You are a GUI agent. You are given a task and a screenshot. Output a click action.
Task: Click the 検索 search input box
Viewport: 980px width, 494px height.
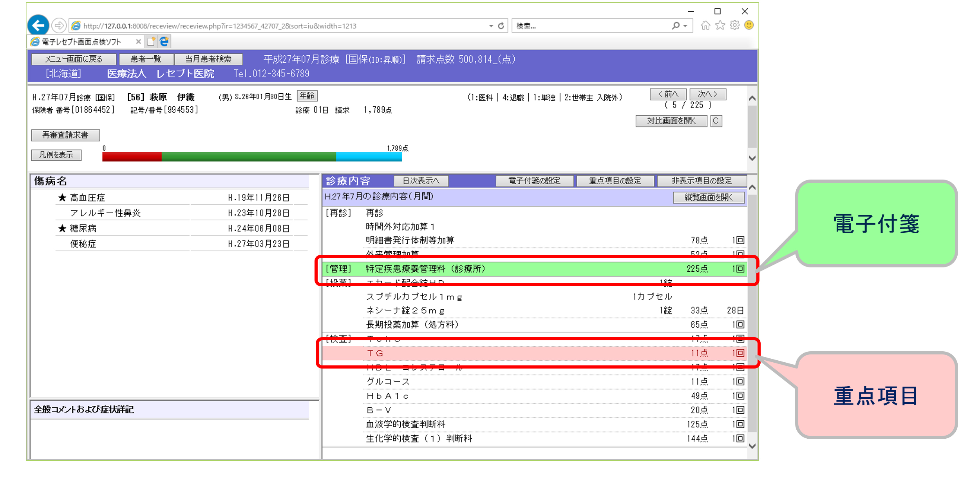[x=591, y=26]
